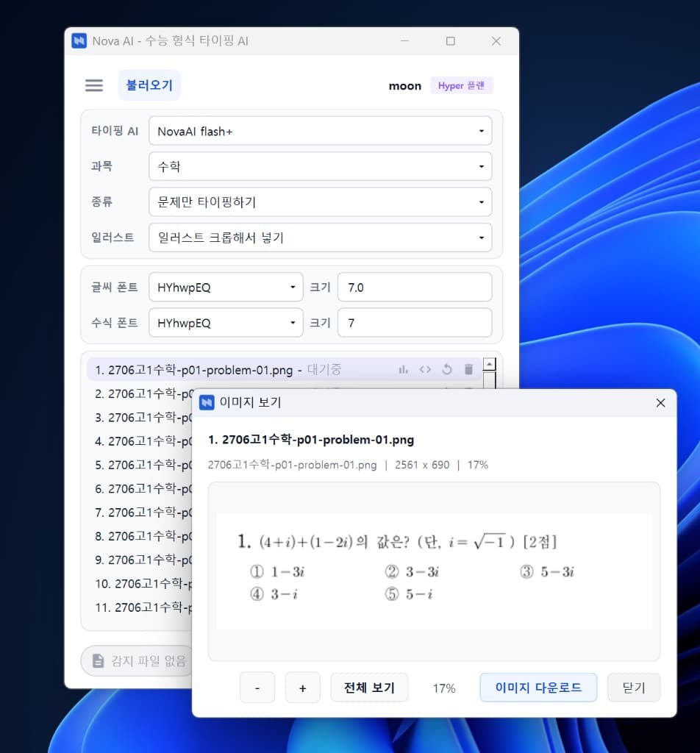This screenshot has width=700, height=753.
Task: Select file row 1 problem-01.png in list
Action: [x=285, y=369]
